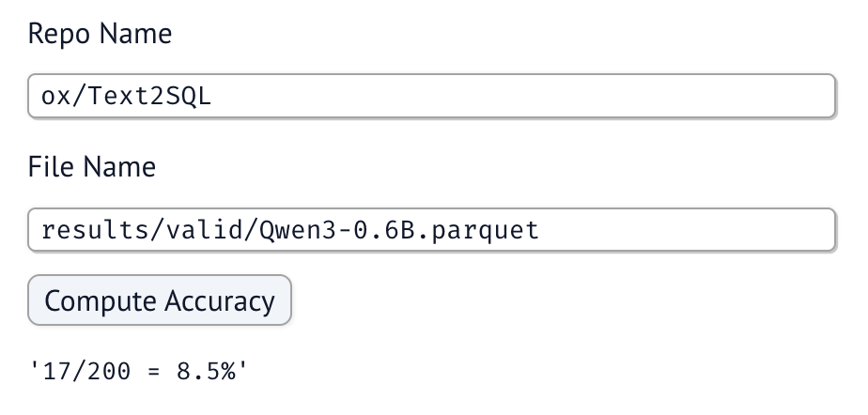Click the 8.5% accuracy percentage output
Viewport: 868px width, 415px height.
coord(207,371)
